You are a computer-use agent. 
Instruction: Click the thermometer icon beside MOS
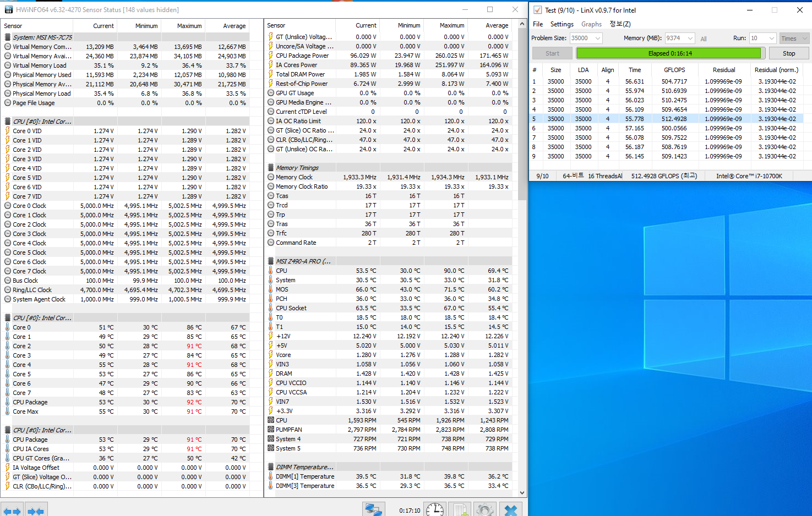click(x=271, y=289)
